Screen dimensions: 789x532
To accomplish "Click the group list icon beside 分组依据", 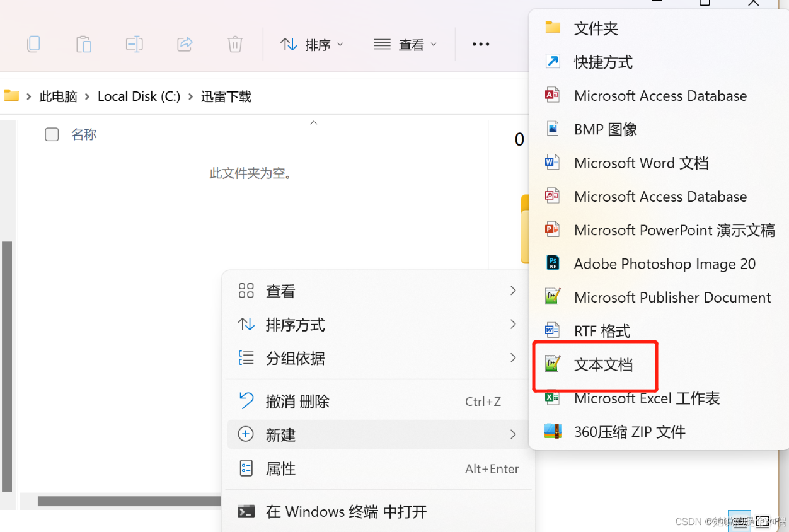I will click(246, 358).
